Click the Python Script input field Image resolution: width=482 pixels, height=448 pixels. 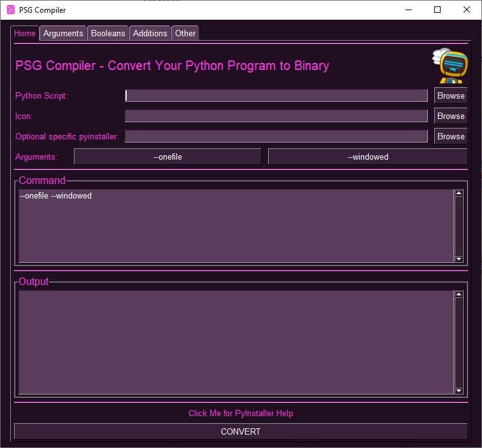tap(276, 95)
